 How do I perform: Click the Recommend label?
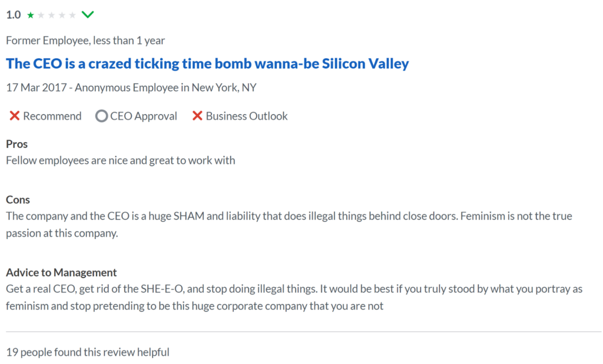pos(52,116)
